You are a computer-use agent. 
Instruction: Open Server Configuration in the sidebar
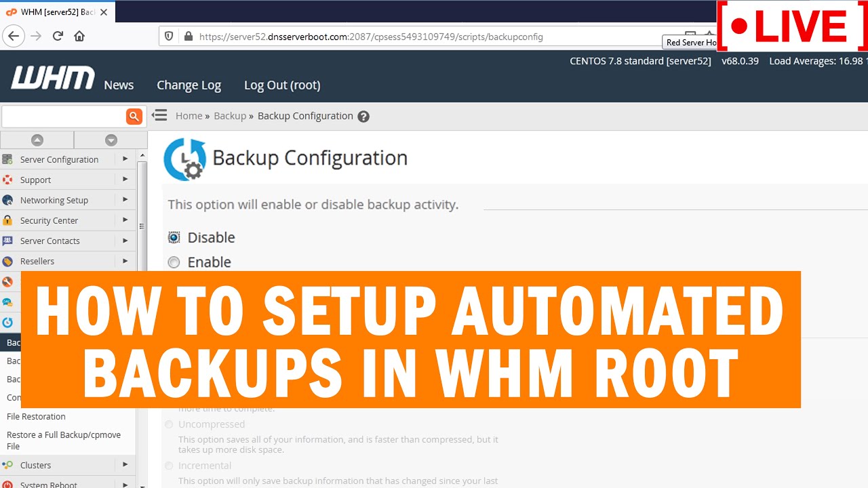(x=59, y=159)
